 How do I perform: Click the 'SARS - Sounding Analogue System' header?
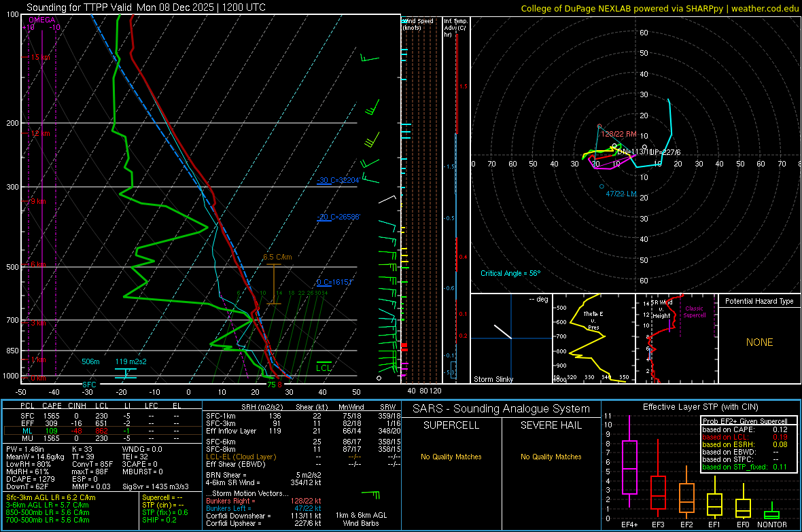501,409
